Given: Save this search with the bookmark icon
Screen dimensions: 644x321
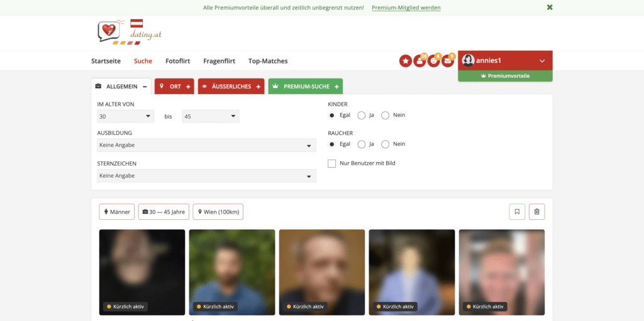Looking at the screenshot, I should [x=517, y=212].
